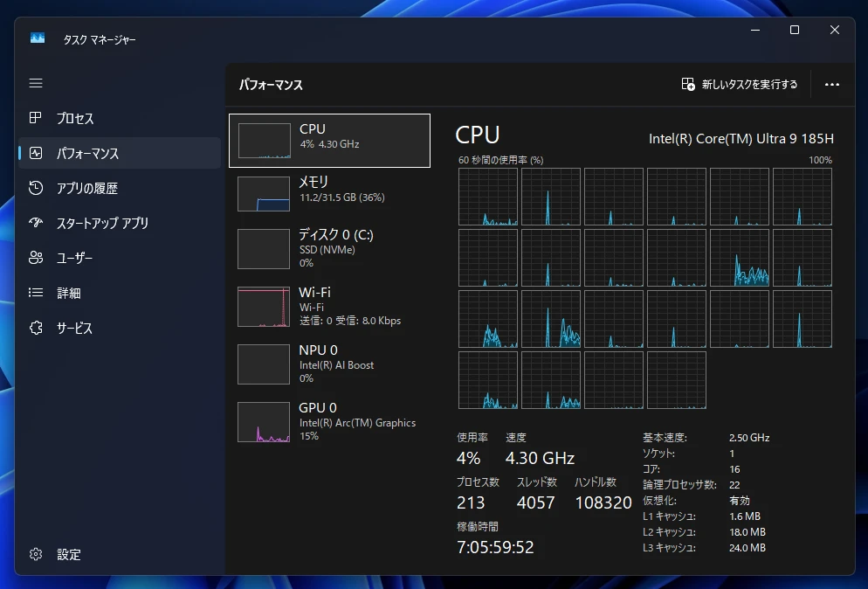The width and height of the screenshot is (868, 589).
Task: Click the Users (ユーザー) people icon
Action: 36,258
